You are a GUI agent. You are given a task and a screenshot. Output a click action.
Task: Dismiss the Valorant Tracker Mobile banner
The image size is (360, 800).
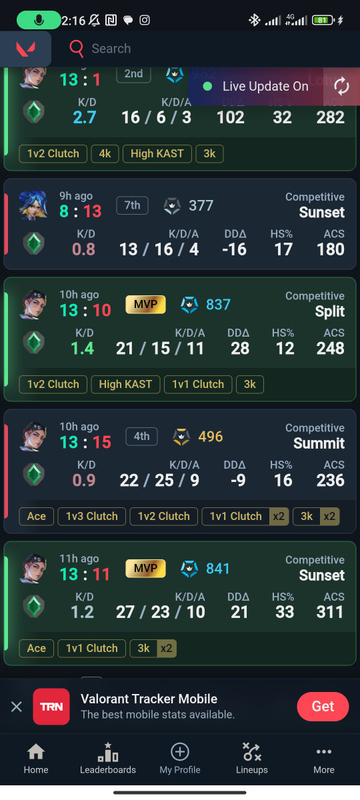click(x=16, y=707)
